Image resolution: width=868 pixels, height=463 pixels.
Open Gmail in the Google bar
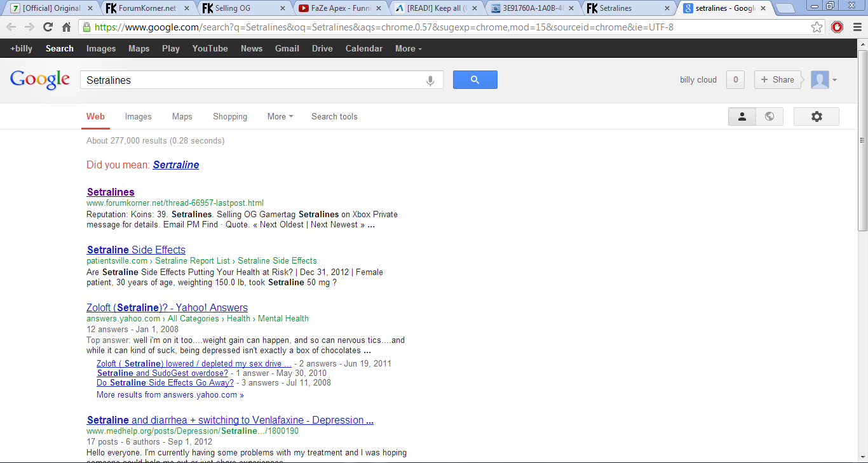pyautogui.click(x=287, y=48)
